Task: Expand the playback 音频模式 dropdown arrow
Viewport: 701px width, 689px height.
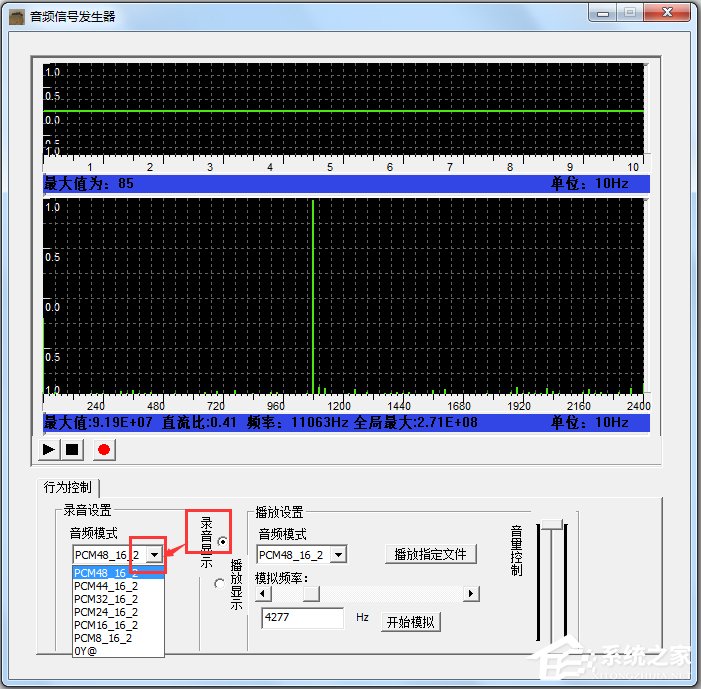Action: [x=338, y=555]
